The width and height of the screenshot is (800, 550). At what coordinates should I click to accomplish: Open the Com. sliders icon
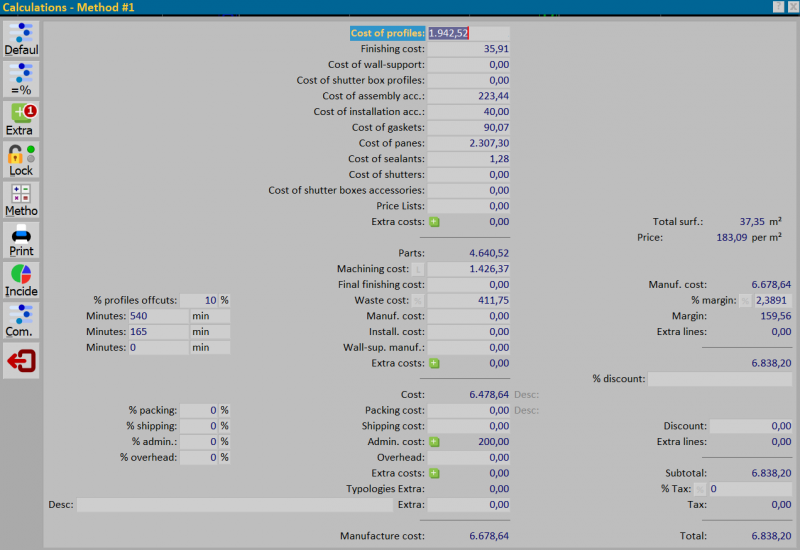21,321
